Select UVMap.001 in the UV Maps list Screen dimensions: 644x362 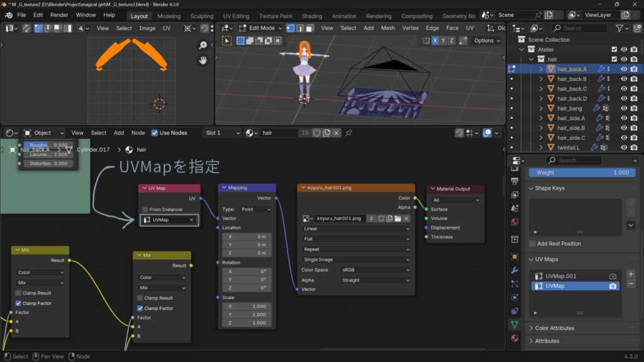click(560, 276)
